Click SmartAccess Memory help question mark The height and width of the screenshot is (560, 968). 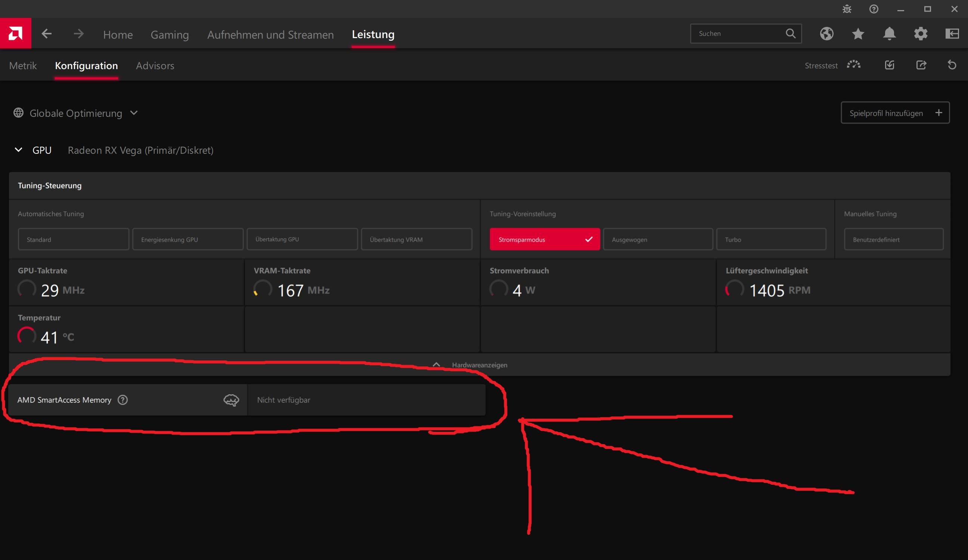122,400
